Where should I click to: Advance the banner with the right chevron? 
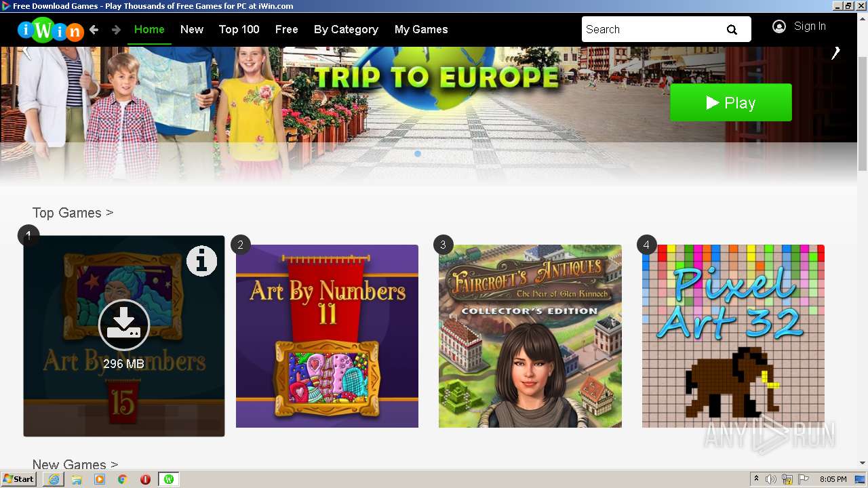[x=836, y=53]
